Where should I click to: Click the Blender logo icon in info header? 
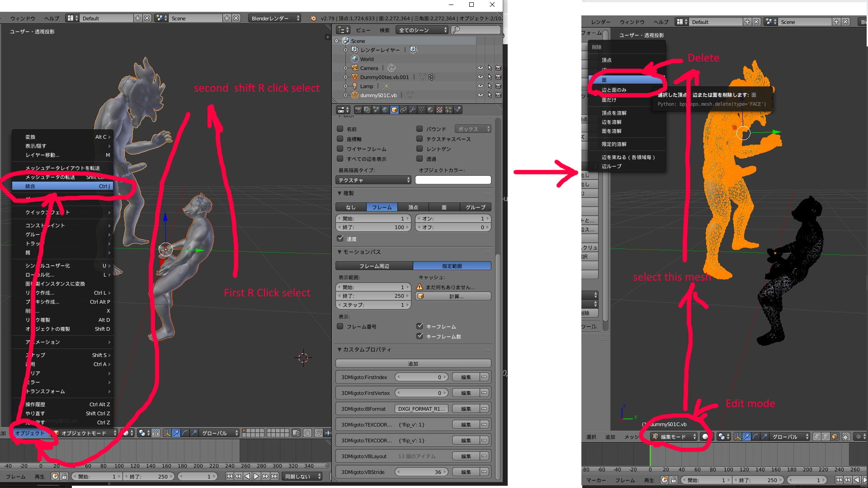coord(313,19)
